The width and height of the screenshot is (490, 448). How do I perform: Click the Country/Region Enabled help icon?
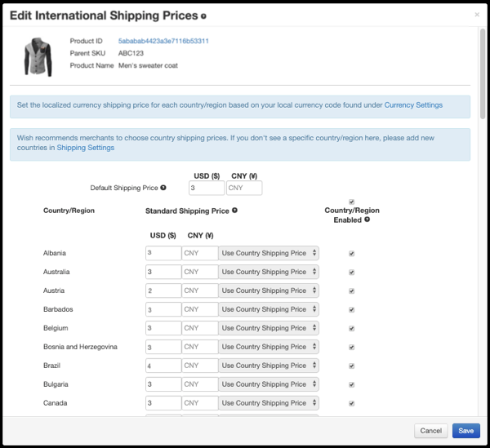367,220
